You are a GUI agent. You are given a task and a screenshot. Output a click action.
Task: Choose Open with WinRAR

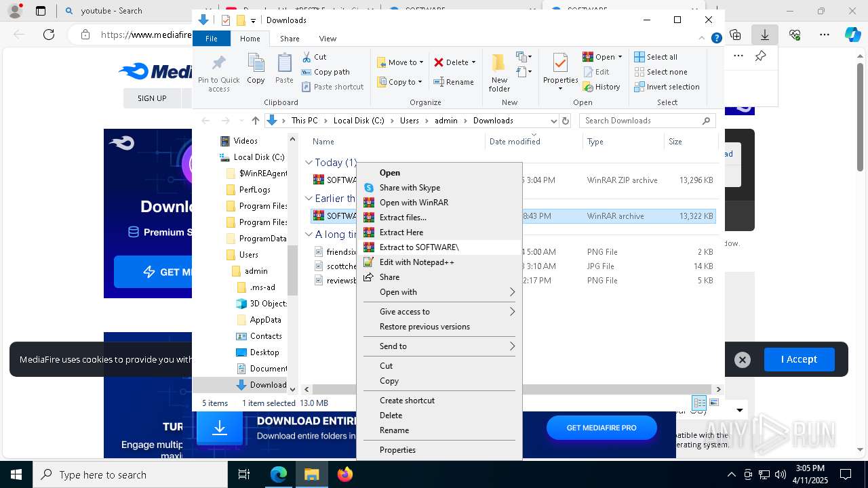(x=439, y=203)
